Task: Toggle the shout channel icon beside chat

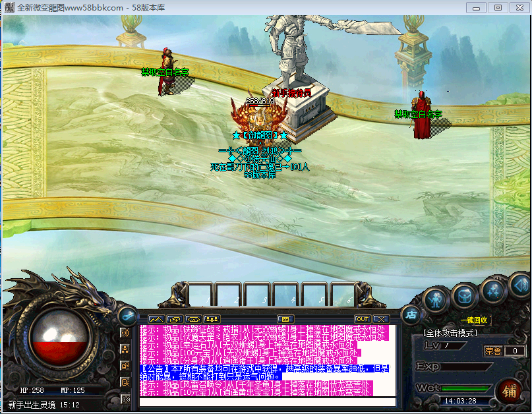Action: [125, 332]
